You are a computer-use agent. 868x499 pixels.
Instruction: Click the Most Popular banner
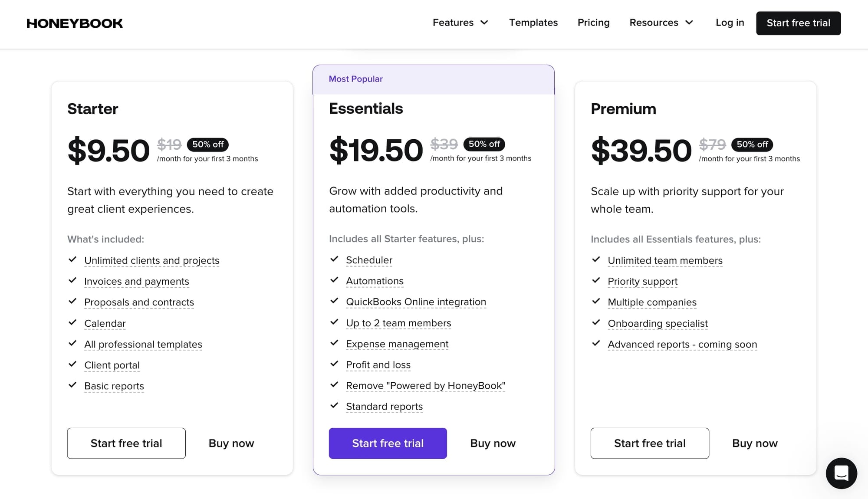(433, 79)
